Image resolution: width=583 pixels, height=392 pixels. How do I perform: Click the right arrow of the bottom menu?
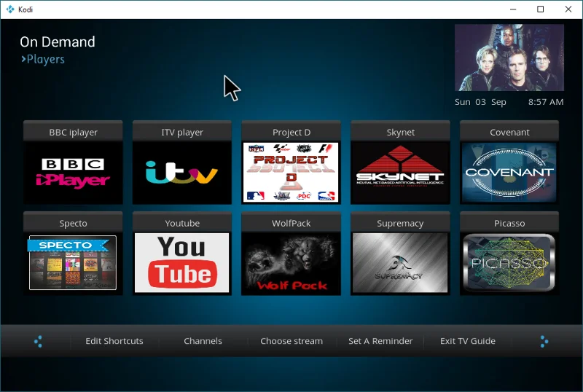pos(544,342)
